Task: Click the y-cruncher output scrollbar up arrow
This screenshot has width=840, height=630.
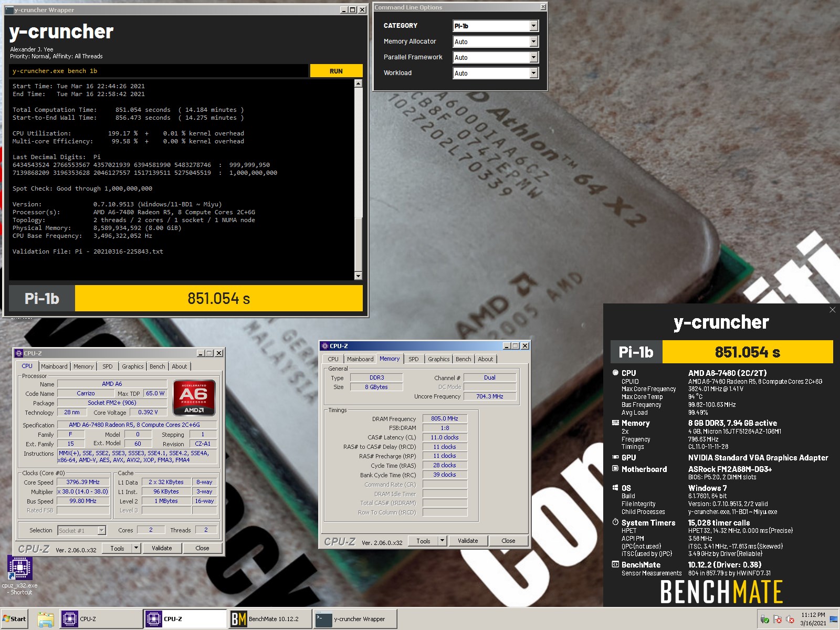Action: (358, 83)
